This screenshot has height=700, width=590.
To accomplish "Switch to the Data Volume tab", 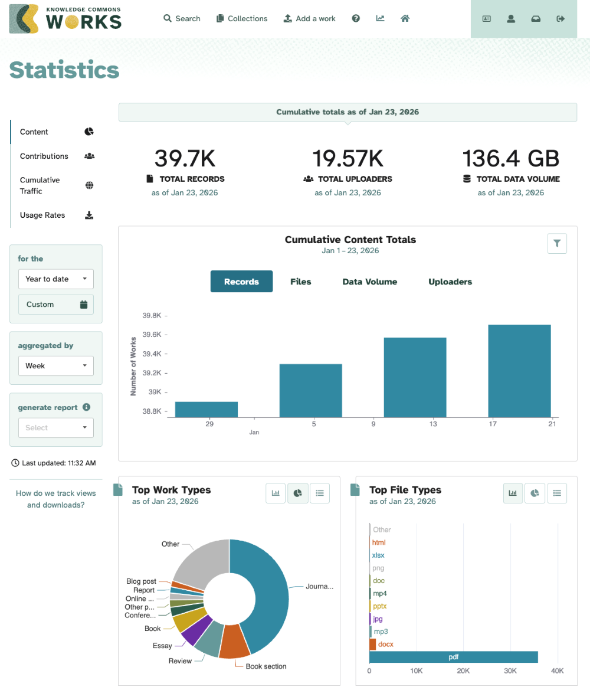I will [x=369, y=282].
